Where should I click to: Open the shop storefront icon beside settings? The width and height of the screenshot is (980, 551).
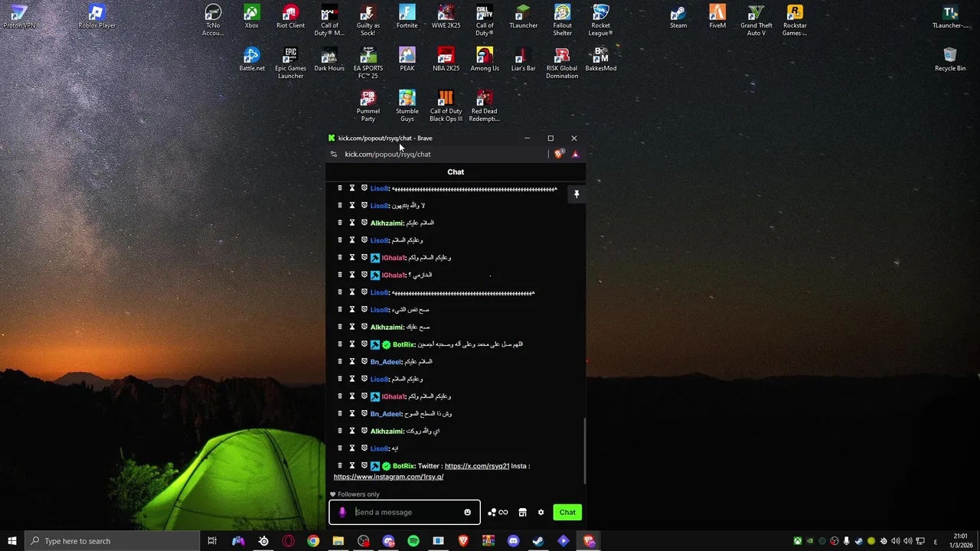522,512
